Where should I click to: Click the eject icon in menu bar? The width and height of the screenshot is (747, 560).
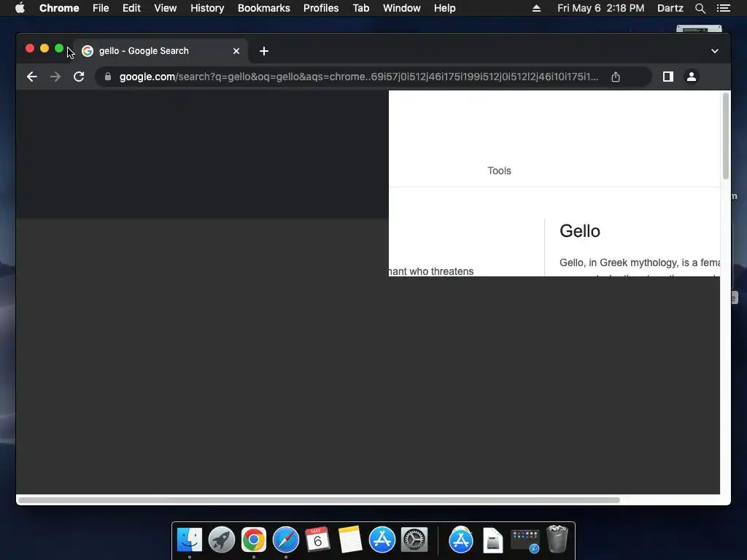coord(536,8)
